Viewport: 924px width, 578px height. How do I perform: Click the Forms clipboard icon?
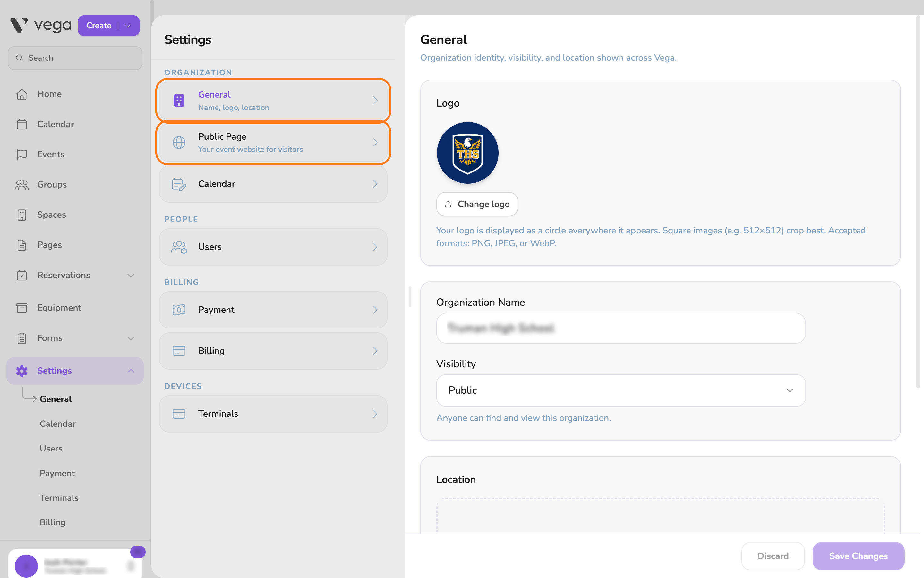coord(22,338)
